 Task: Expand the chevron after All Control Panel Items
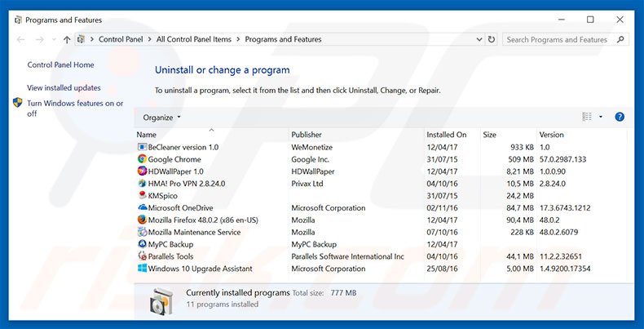click(x=238, y=39)
